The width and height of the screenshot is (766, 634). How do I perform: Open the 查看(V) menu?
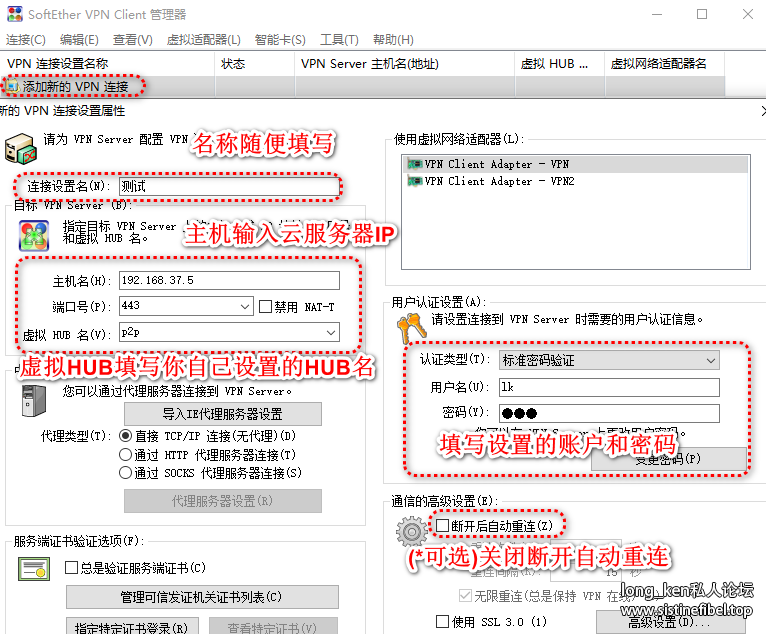coord(132,40)
